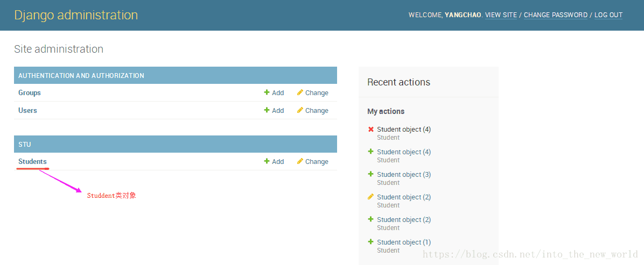This screenshot has width=644, height=265.
Task: Click the YANGCHAO username text
Action: [463, 15]
